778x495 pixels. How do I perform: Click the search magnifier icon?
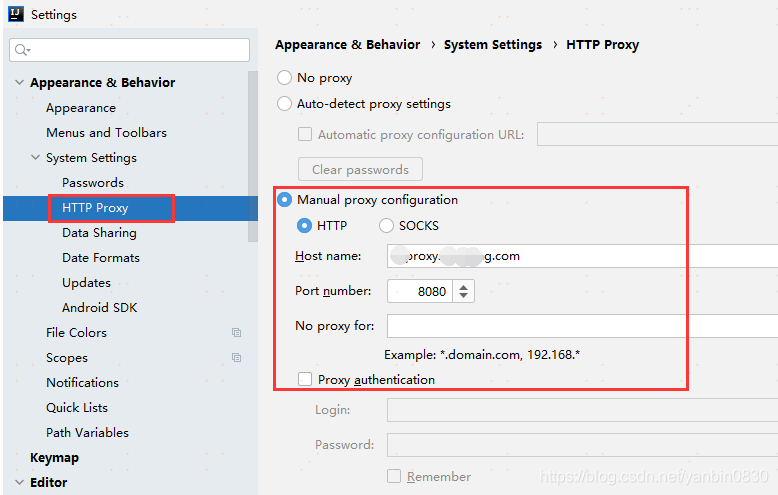pyautogui.click(x=22, y=50)
